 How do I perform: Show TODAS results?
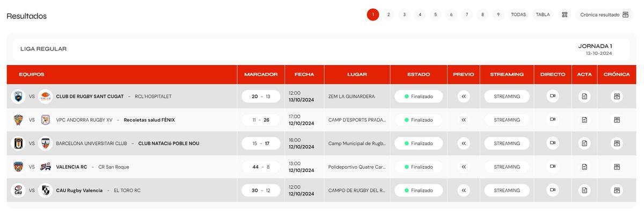pyautogui.click(x=518, y=15)
